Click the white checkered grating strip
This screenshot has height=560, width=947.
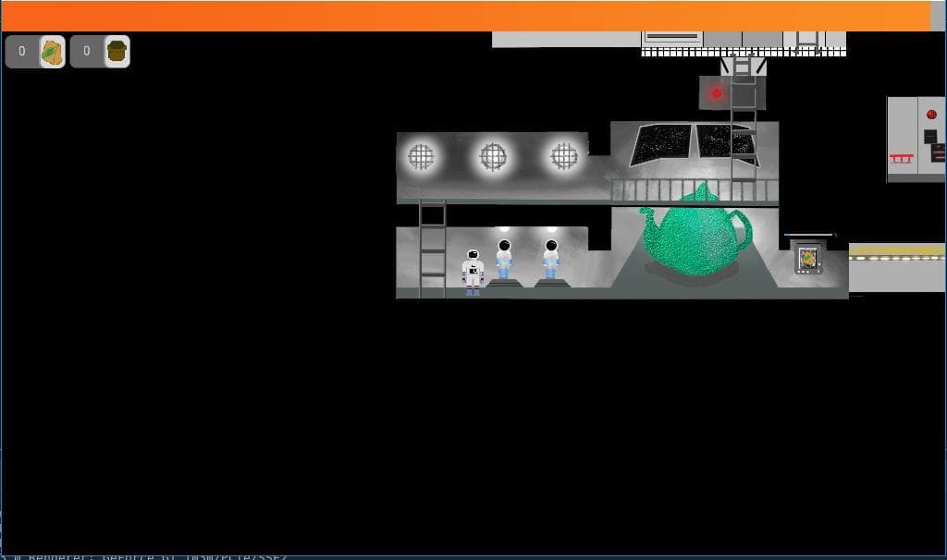744,53
